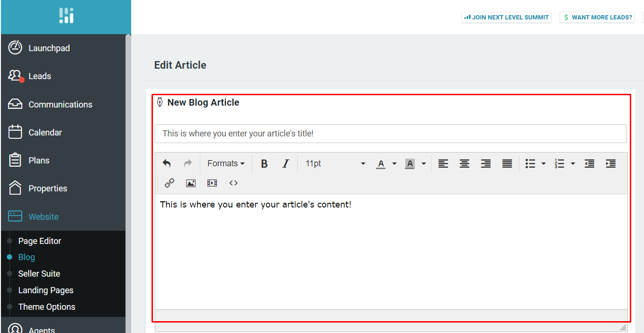644x333 pixels.
Task: Click the Communications inbox icon
Action: click(x=15, y=104)
